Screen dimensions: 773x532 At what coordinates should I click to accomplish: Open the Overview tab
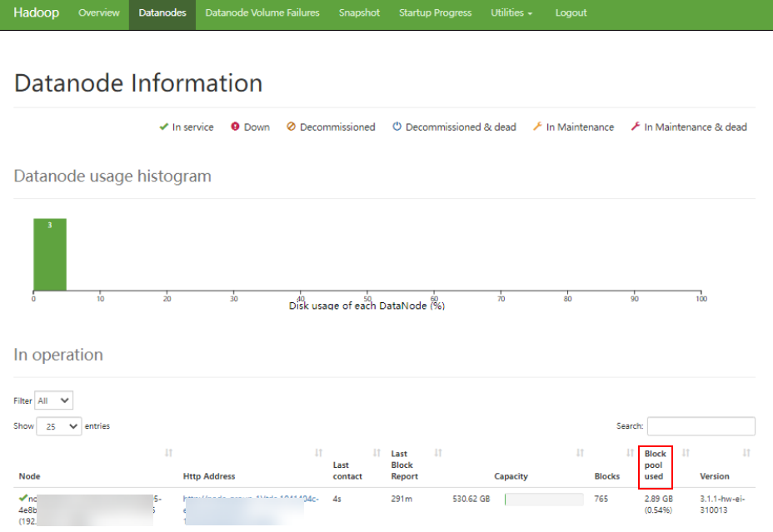tap(98, 12)
